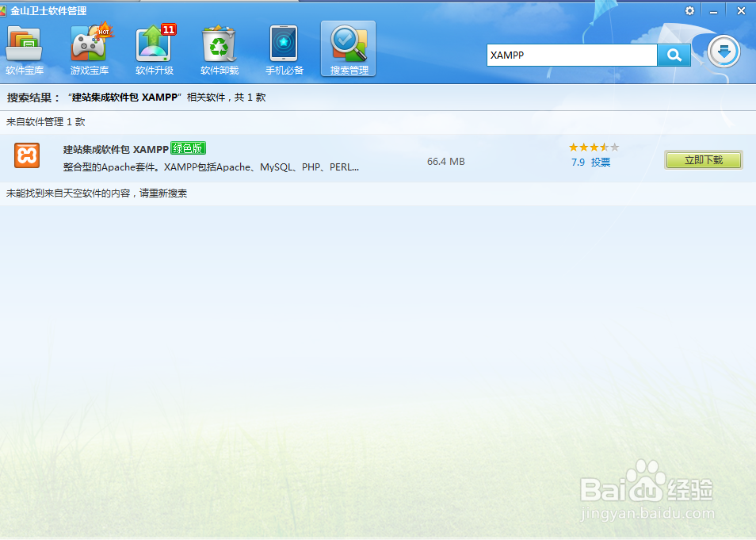Click the 立即下载 download button
The image size is (756, 540).
click(704, 160)
